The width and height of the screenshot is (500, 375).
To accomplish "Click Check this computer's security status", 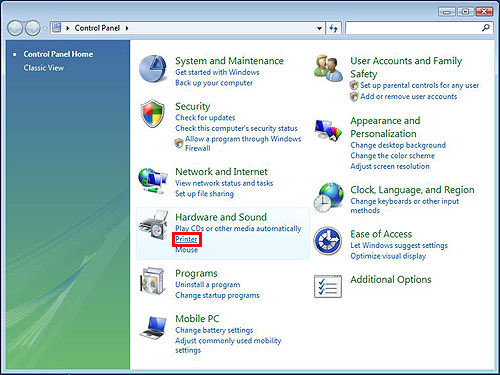I will pyautogui.click(x=236, y=128).
